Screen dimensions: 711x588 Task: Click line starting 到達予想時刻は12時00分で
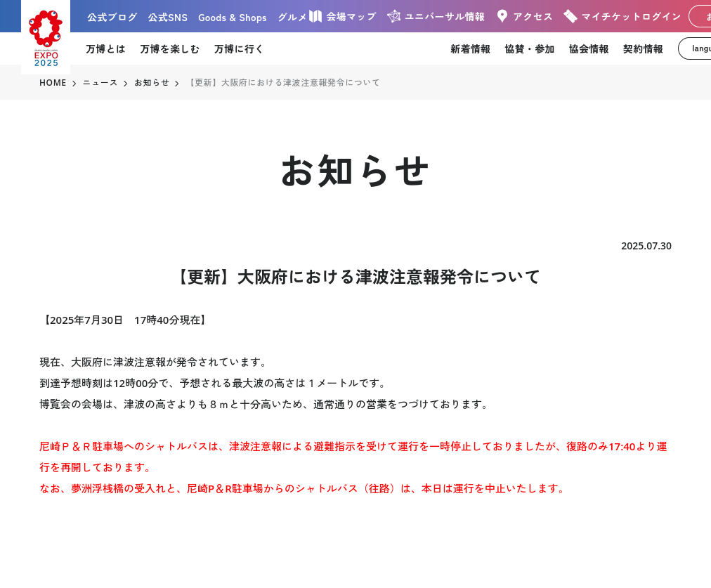pos(214,383)
